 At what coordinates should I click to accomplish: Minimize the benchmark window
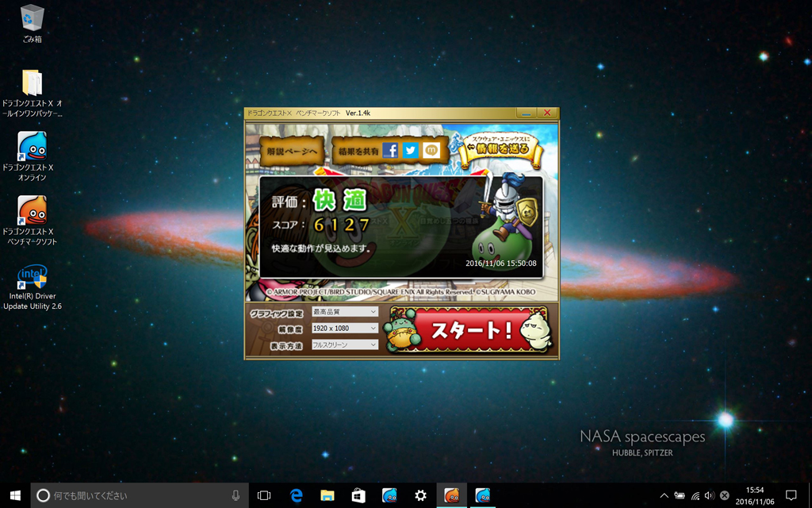[527, 113]
